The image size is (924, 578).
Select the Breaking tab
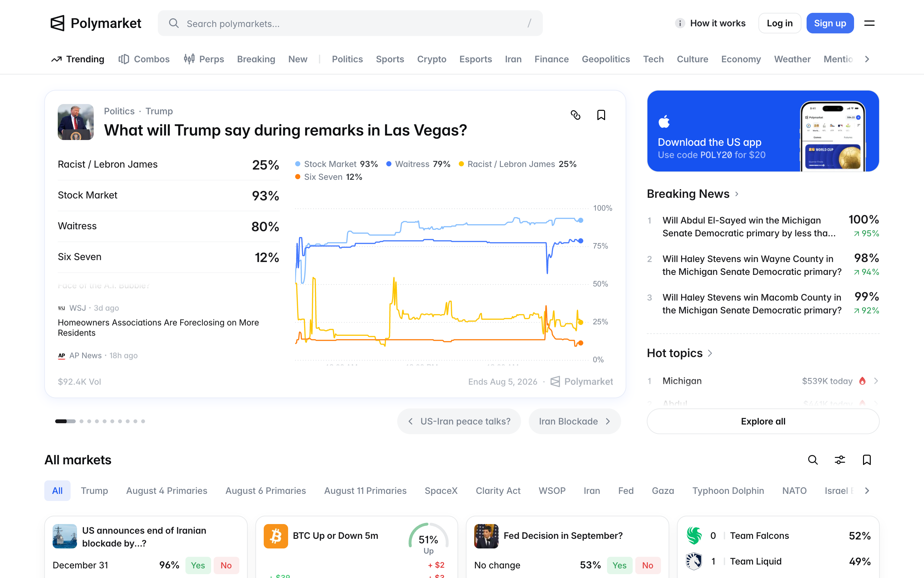pyautogui.click(x=256, y=59)
